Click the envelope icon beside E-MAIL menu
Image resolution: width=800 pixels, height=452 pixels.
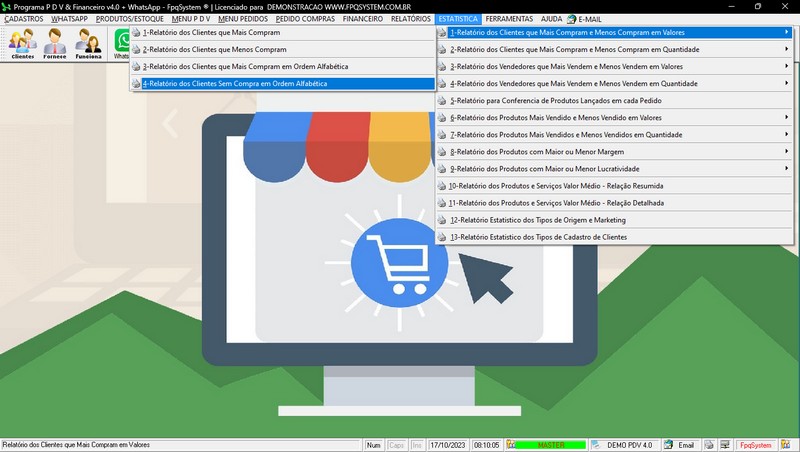tap(571, 19)
